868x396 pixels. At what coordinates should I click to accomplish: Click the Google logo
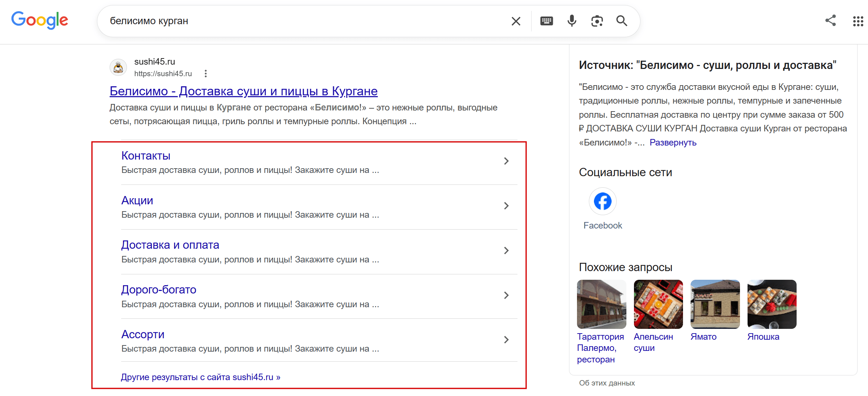(x=40, y=20)
